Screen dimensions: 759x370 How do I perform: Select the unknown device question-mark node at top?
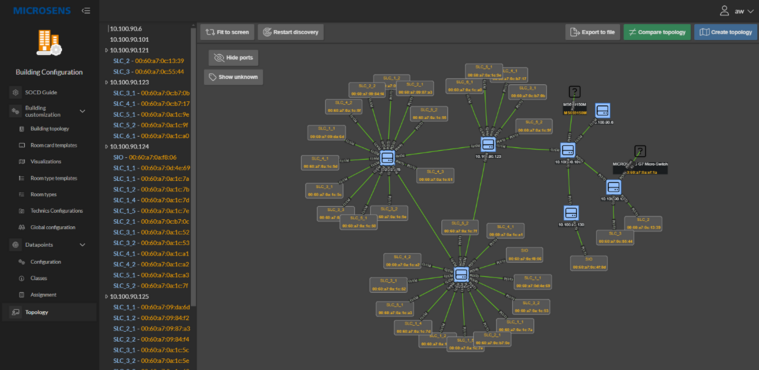coord(575,92)
